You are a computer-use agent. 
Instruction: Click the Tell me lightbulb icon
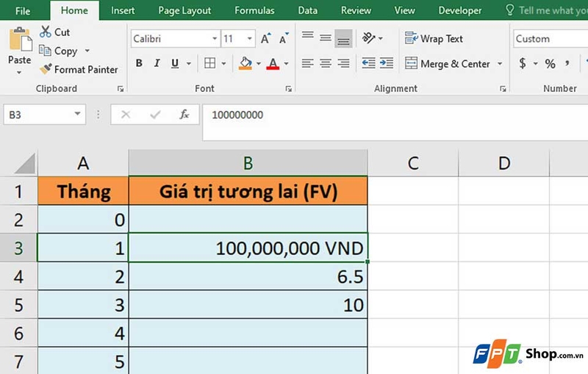509,10
